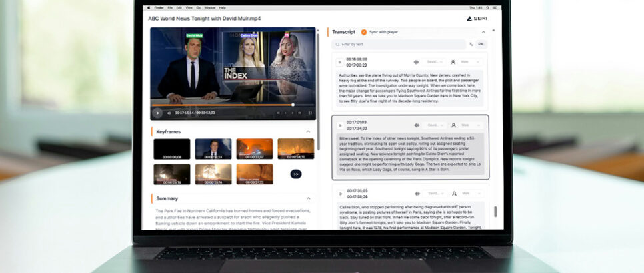Open speaker name dropdown in 00:17:35 segment

click(436, 194)
